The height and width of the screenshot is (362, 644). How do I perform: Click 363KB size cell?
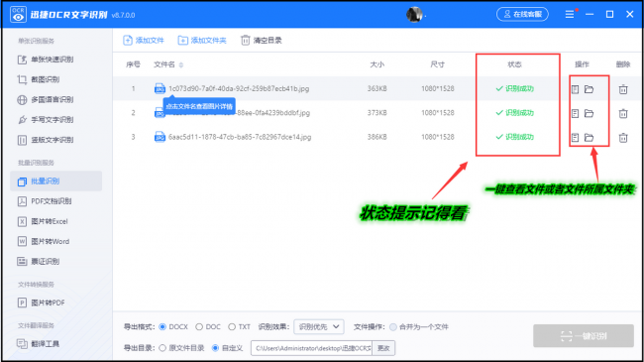[x=377, y=88]
